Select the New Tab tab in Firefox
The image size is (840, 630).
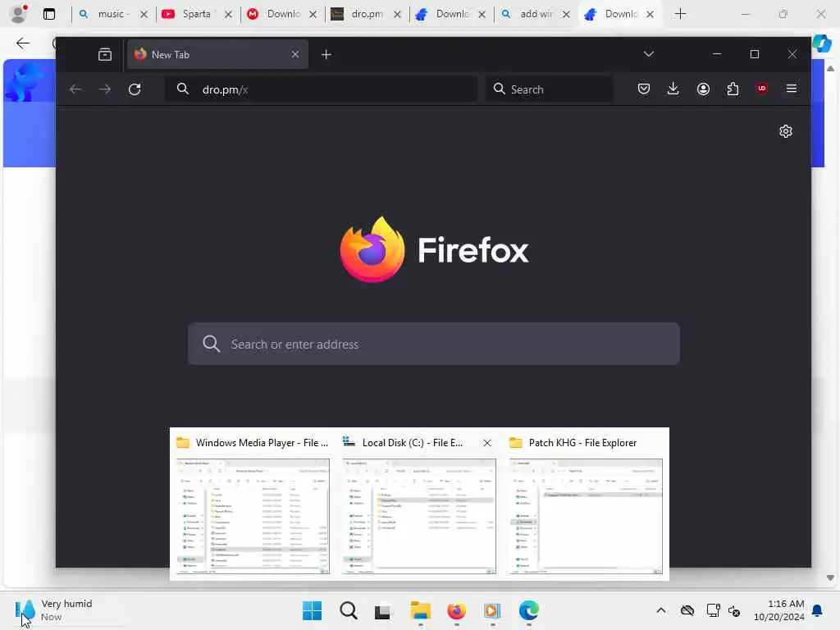pyautogui.click(x=217, y=55)
